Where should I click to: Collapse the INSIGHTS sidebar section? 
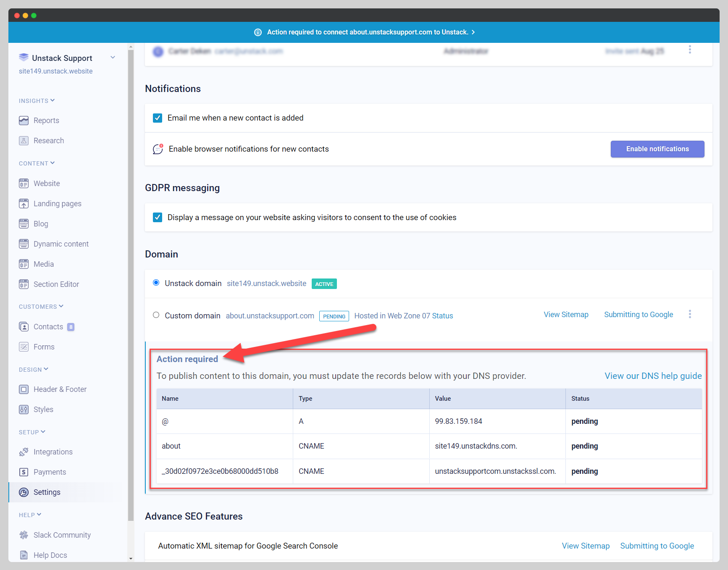(x=37, y=101)
